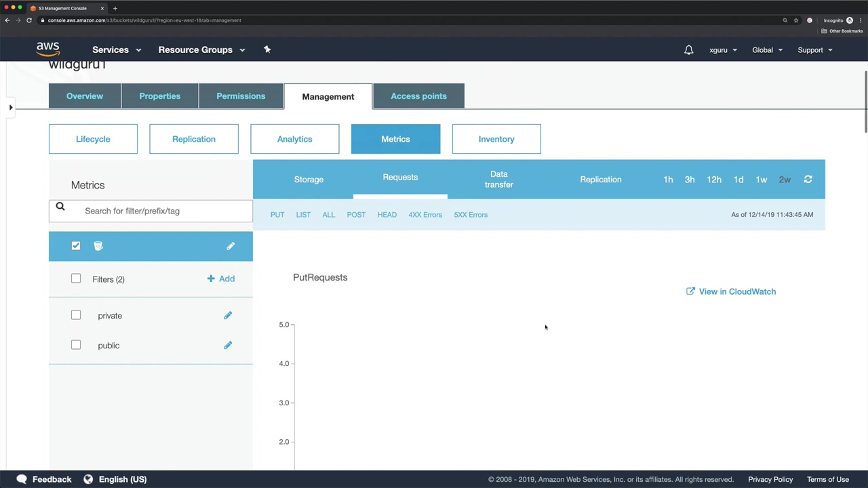Open the Lifecycle section
This screenshot has height=488, width=868.
(93, 139)
